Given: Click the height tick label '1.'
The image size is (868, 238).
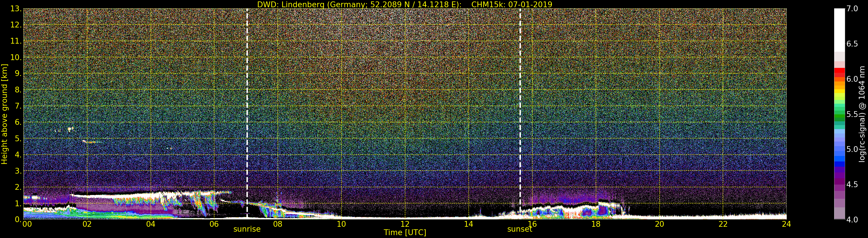Looking at the screenshot, I should pyautogui.click(x=18, y=203).
